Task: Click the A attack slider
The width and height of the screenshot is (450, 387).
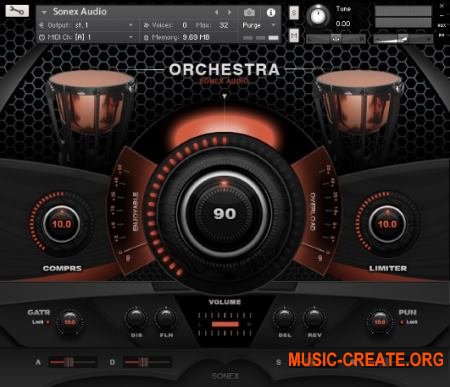Action: [72, 362]
